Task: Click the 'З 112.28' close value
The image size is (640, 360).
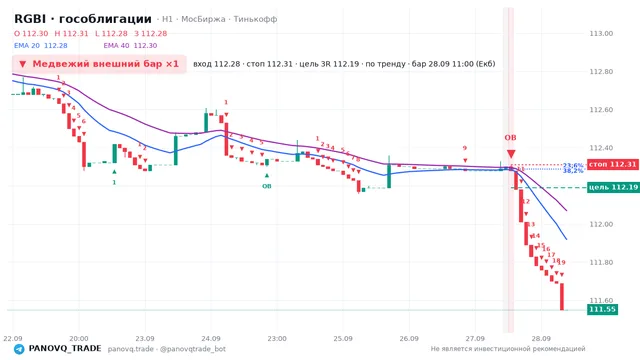Action: (x=151, y=33)
